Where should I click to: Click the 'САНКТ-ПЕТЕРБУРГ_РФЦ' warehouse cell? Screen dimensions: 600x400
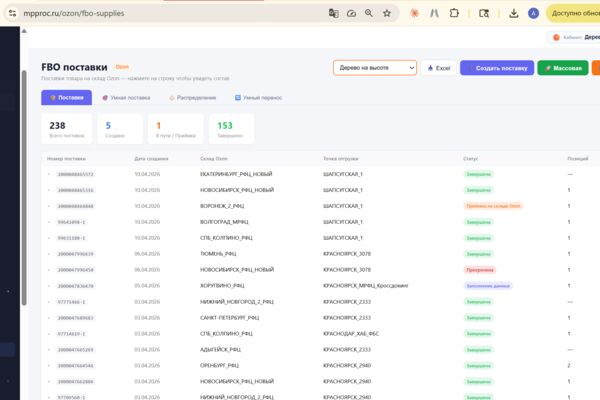(230, 318)
